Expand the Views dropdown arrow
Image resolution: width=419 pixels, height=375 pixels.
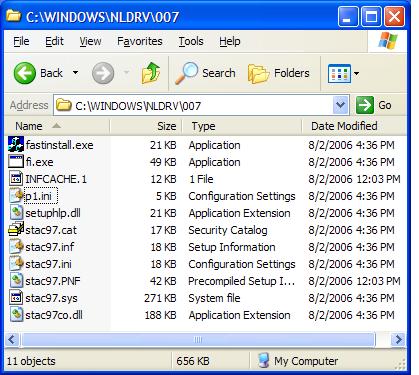356,73
